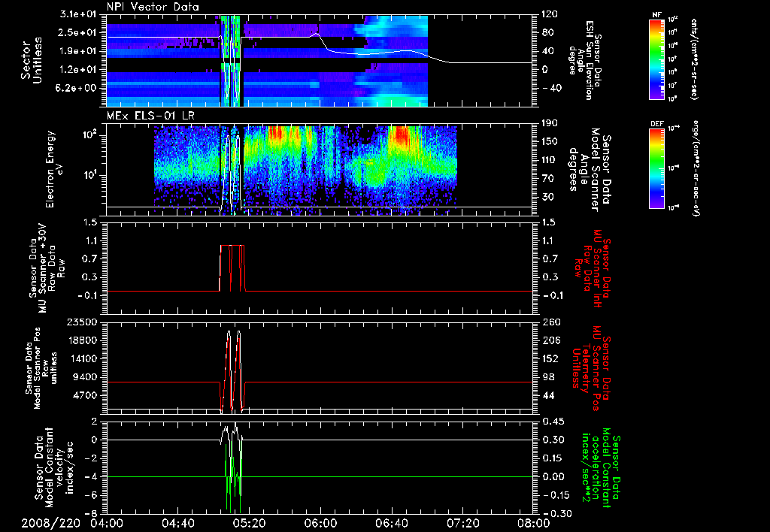The image size is (770, 532).
Task: Click 'MU Scanner +30V Raw Data' axis label
Action: coord(46,268)
